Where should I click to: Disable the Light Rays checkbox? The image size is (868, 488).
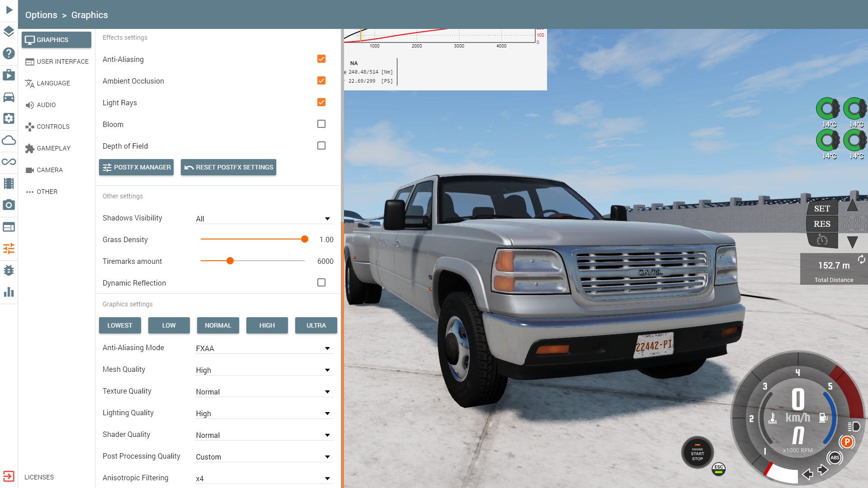click(x=321, y=102)
